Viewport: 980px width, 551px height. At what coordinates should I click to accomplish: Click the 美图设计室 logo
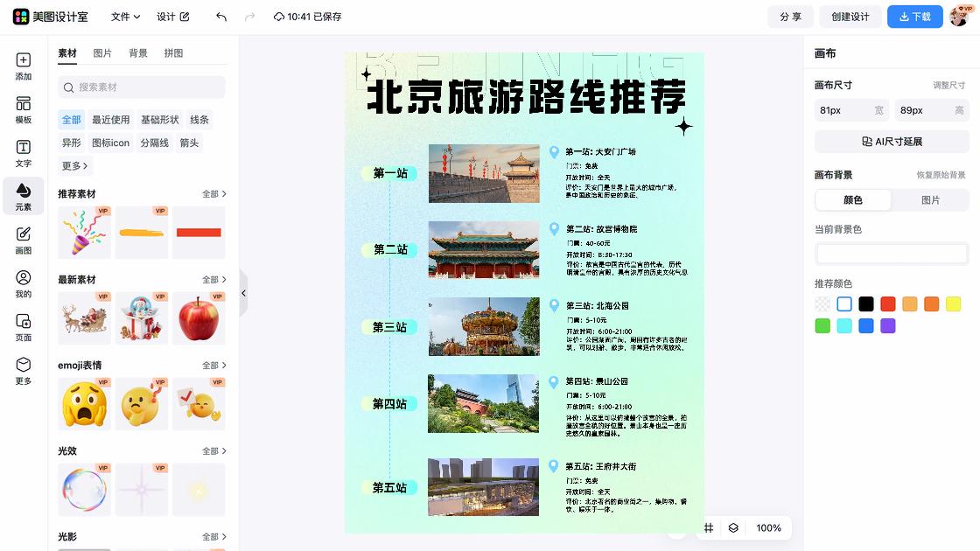pyautogui.click(x=51, y=17)
